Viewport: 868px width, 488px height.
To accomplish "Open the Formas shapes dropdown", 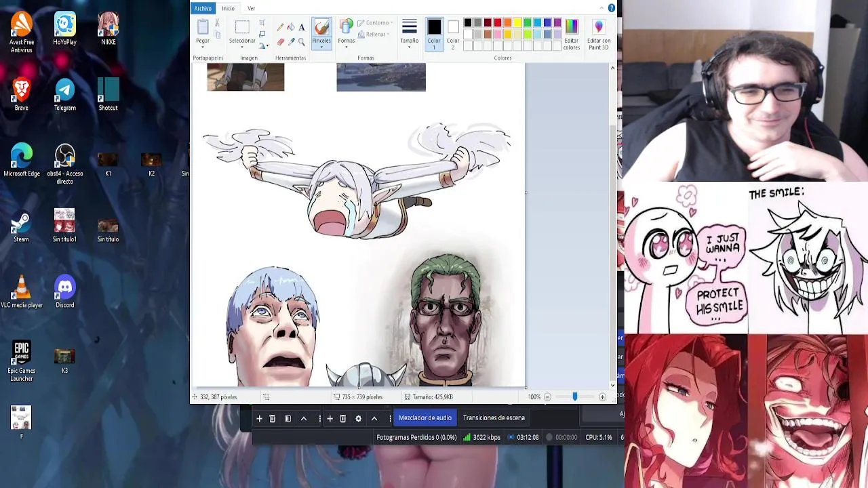I will [347, 33].
